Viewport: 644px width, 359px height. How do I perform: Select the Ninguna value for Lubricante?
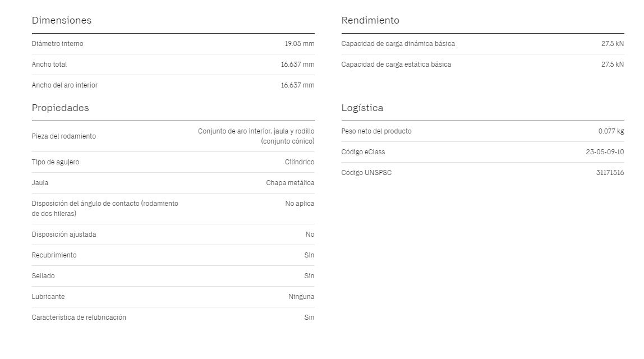(301, 297)
